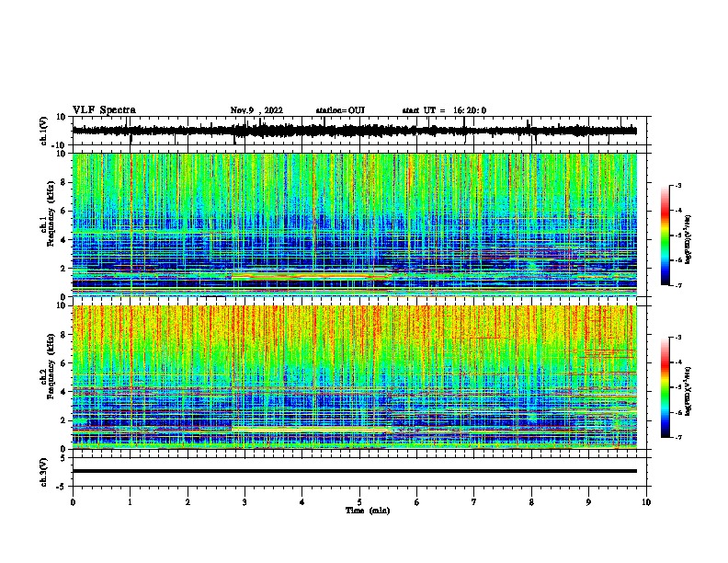The image size is (728, 563).
Task: Click the ch.1 voltage waveform trace
Action: [354, 131]
